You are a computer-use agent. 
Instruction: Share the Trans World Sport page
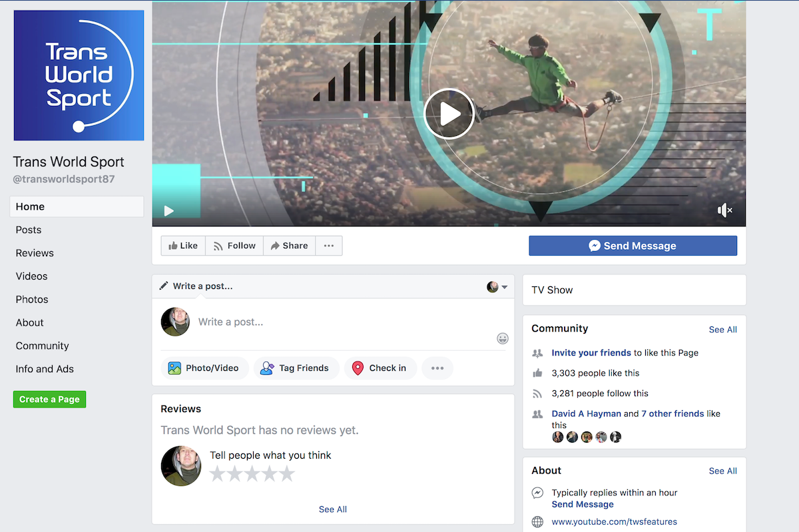289,246
